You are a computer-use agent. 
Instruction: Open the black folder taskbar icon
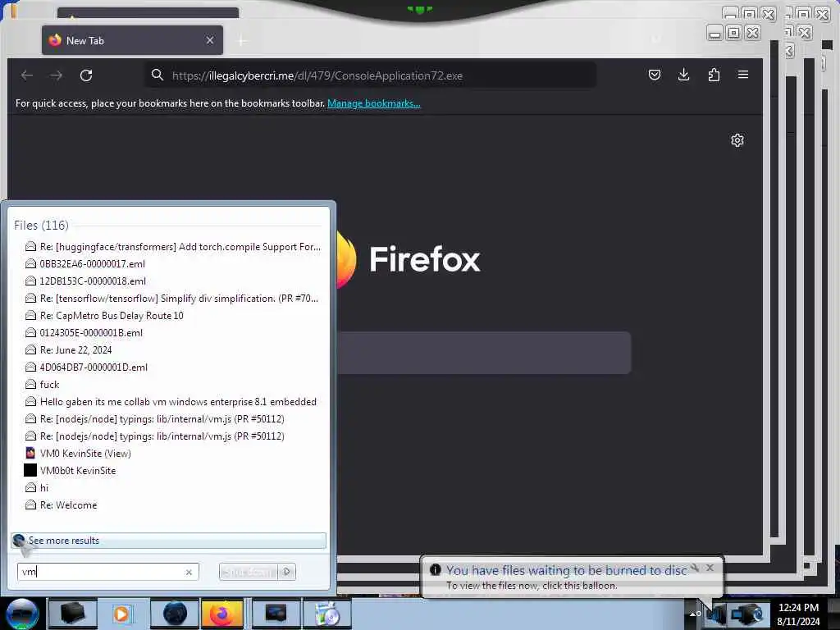(73, 614)
